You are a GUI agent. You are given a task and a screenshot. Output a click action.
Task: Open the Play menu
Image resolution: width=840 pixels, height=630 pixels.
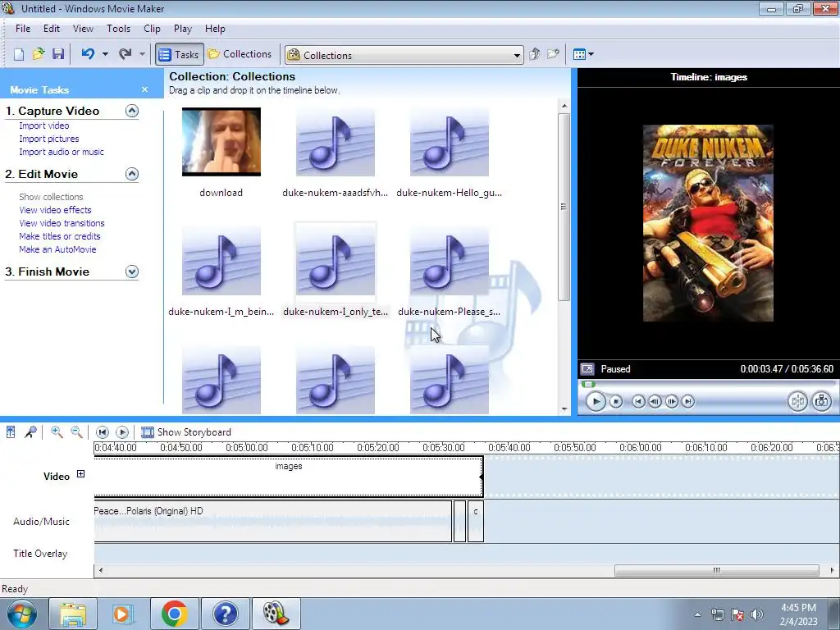click(183, 29)
